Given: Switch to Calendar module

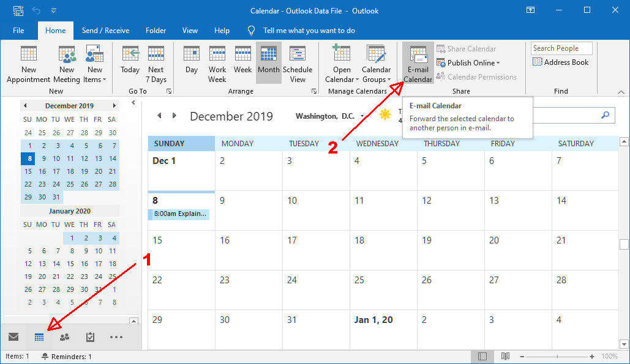Looking at the screenshot, I should click(39, 337).
